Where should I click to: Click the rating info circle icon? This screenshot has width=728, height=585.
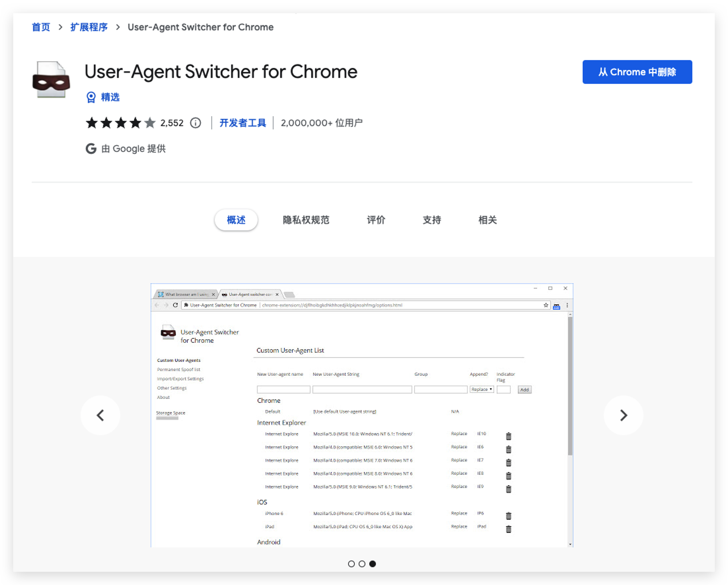195,123
